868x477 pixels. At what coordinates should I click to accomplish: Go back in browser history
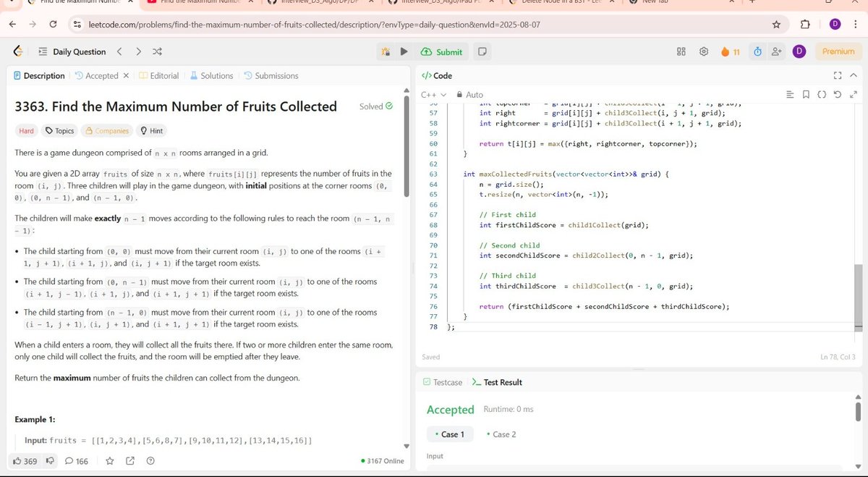click(13, 25)
